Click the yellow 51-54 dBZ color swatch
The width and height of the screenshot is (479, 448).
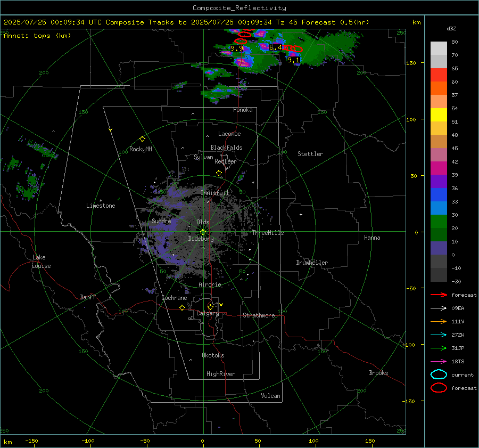pos(439,115)
